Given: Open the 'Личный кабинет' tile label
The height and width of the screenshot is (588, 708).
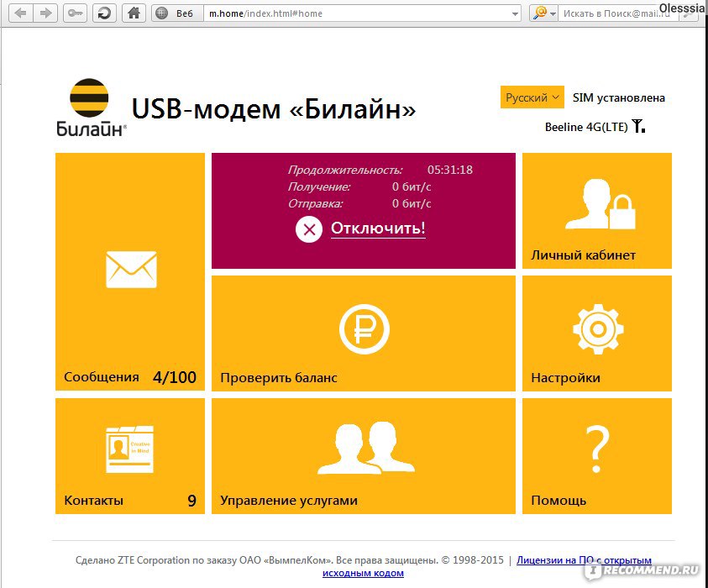Looking at the screenshot, I should click(583, 255).
